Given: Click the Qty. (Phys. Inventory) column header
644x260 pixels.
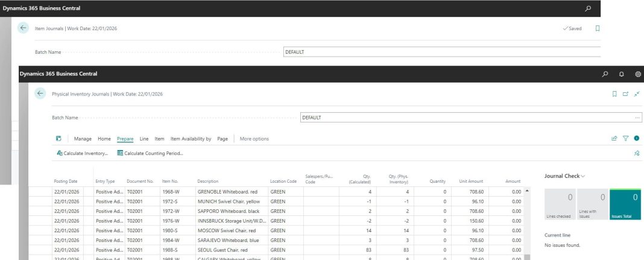Looking at the screenshot, I should point(399,179).
